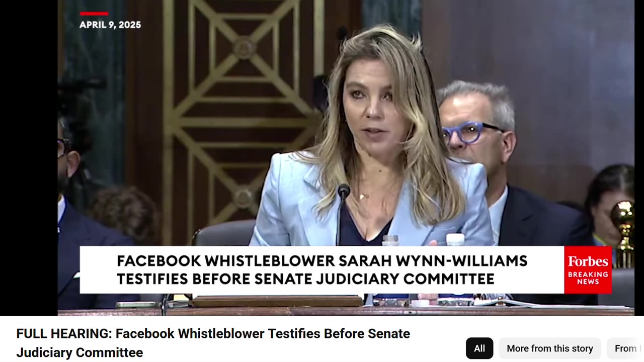Click the red bar above the date
644x362 pixels.
(x=94, y=14)
